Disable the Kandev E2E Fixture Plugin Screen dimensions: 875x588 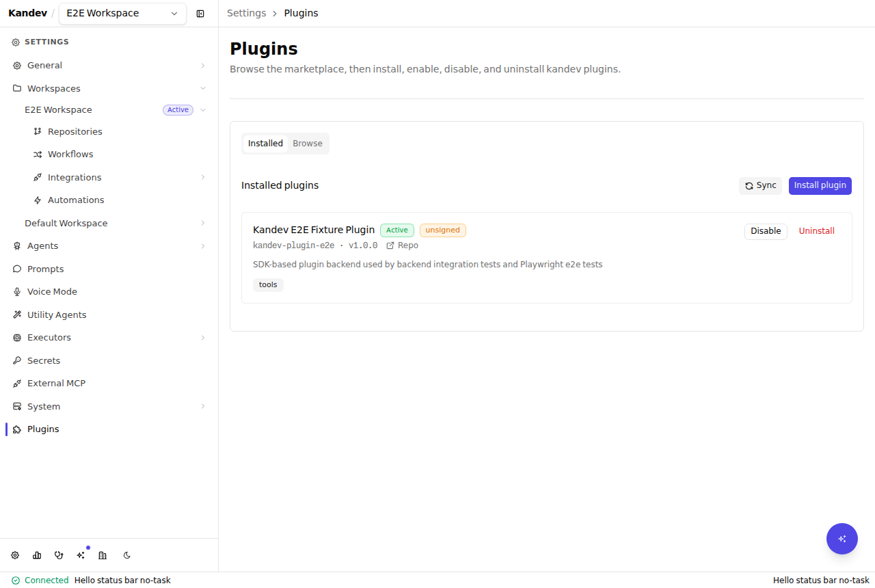pos(766,231)
